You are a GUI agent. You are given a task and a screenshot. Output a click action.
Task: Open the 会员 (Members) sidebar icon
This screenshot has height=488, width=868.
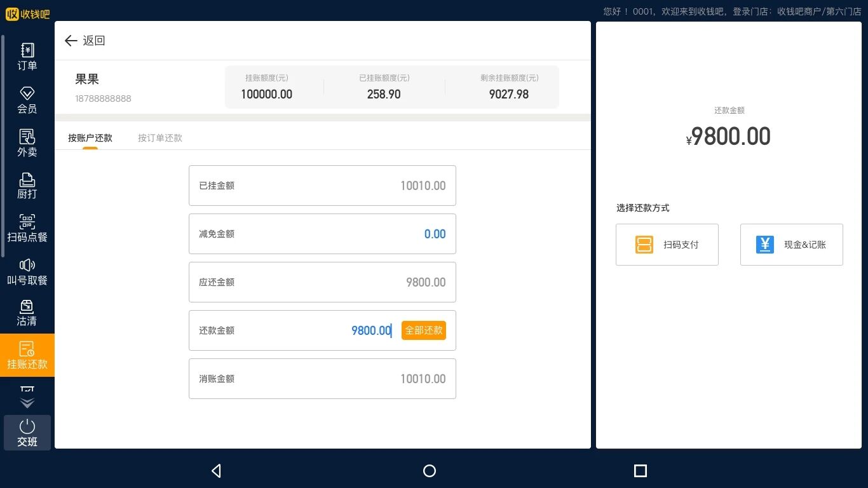click(27, 100)
